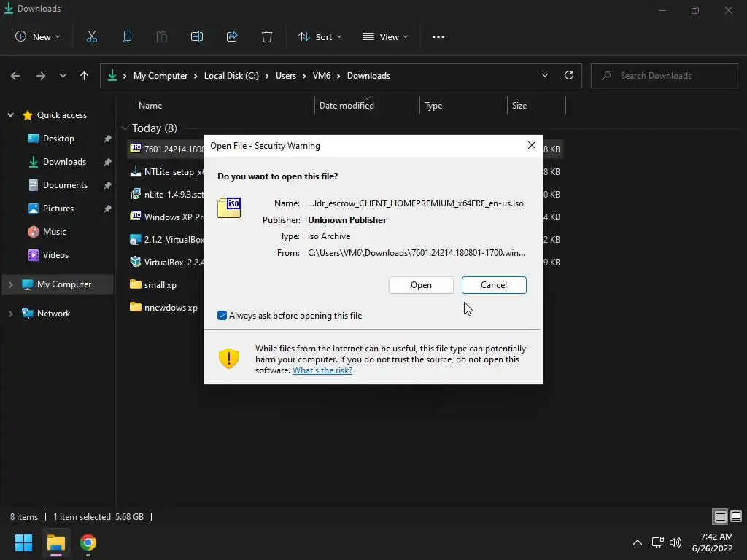Select Desktop in Quick access
The image size is (747, 560).
[58, 139]
